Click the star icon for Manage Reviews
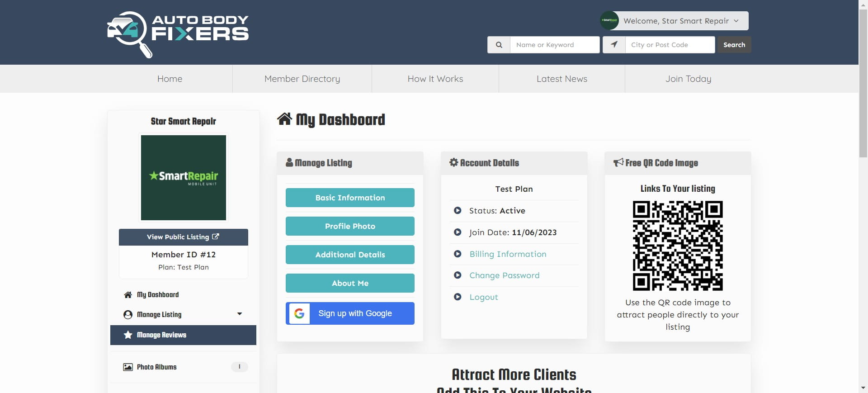This screenshot has height=393, width=868. pyautogui.click(x=128, y=335)
